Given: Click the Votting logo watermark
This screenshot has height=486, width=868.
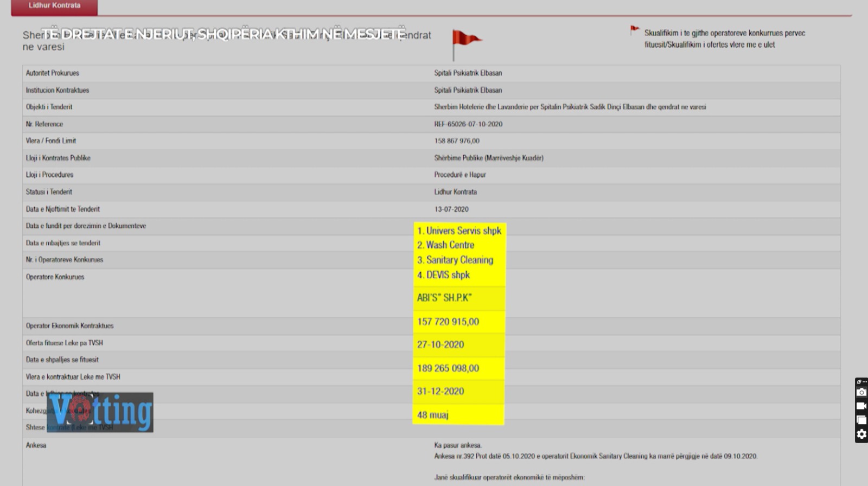Looking at the screenshot, I should 100,412.
